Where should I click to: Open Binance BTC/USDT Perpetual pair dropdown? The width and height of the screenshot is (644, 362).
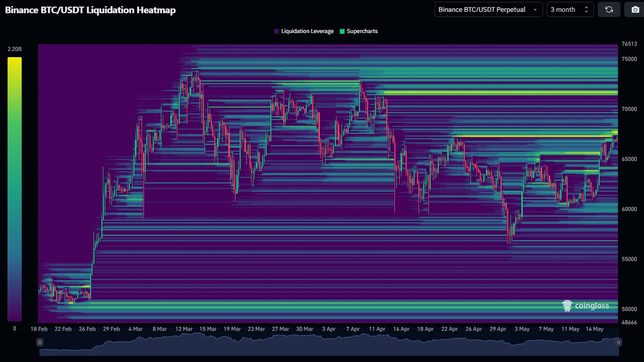click(488, 9)
